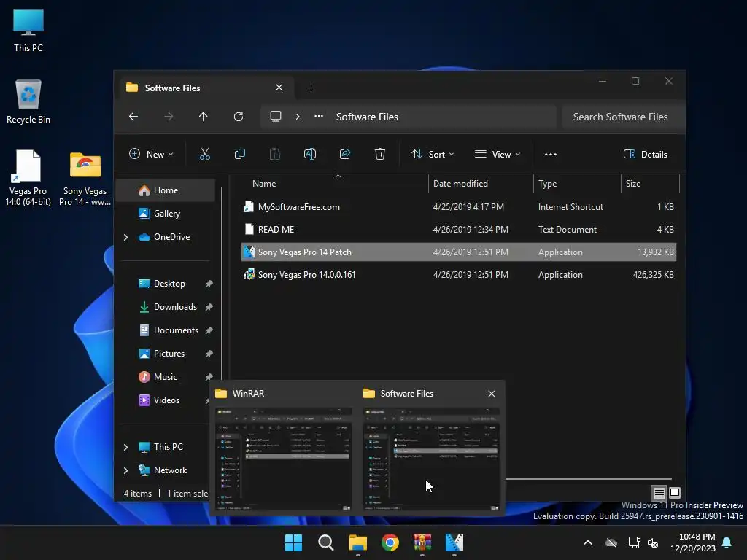This screenshot has width=747, height=560.
Task: Open the Windows Start button
Action: (x=293, y=542)
